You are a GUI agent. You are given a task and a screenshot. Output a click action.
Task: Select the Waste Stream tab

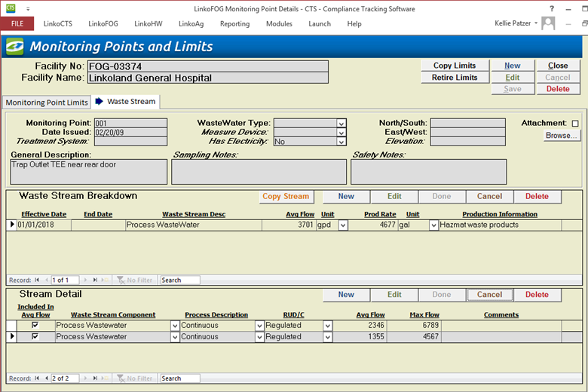pyautogui.click(x=126, y=102)
